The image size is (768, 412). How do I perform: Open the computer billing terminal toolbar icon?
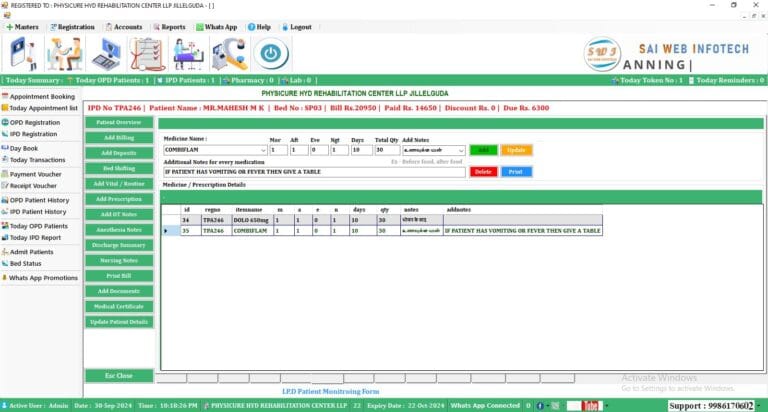click(x=106, y=54)
